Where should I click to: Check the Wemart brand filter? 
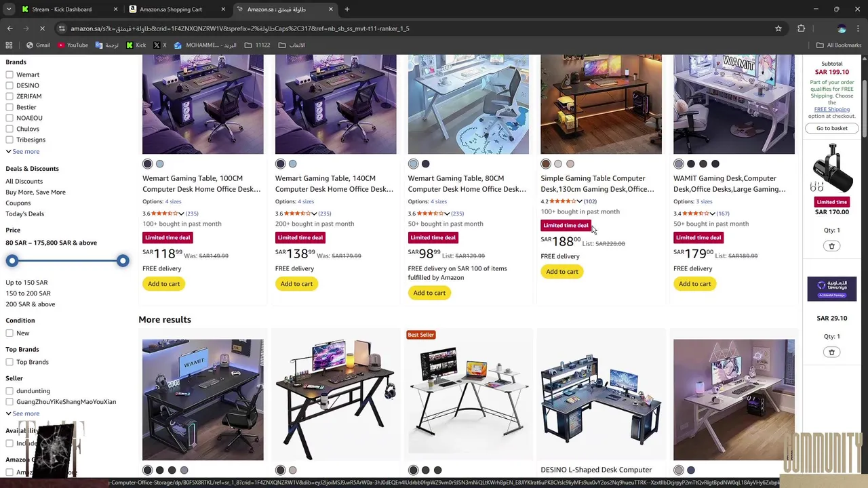coord(9,75)
